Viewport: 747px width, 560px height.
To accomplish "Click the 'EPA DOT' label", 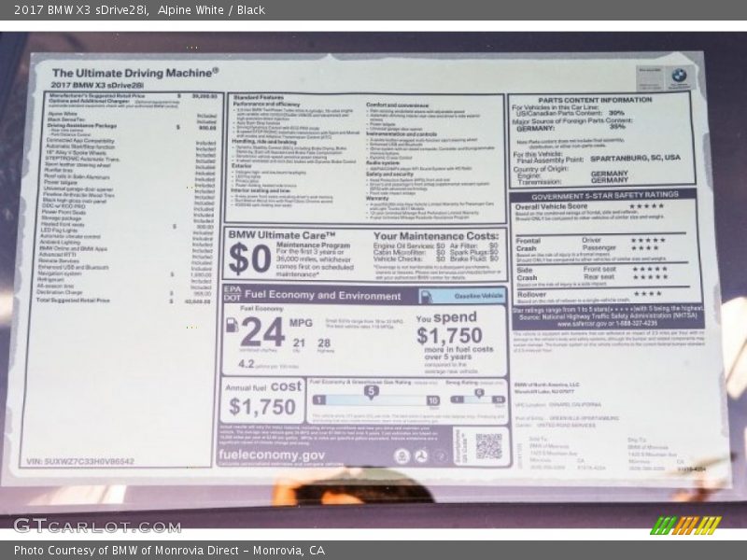I will point(233,293).
